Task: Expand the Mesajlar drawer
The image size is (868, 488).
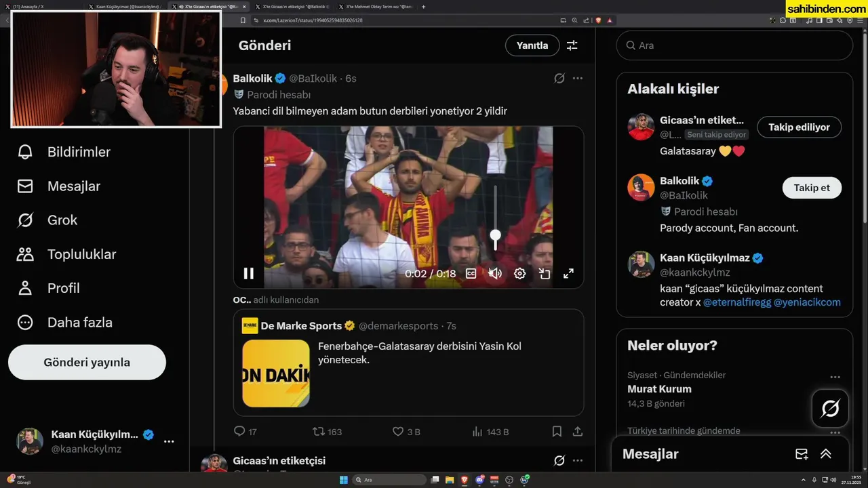Action: pos(826,454)
